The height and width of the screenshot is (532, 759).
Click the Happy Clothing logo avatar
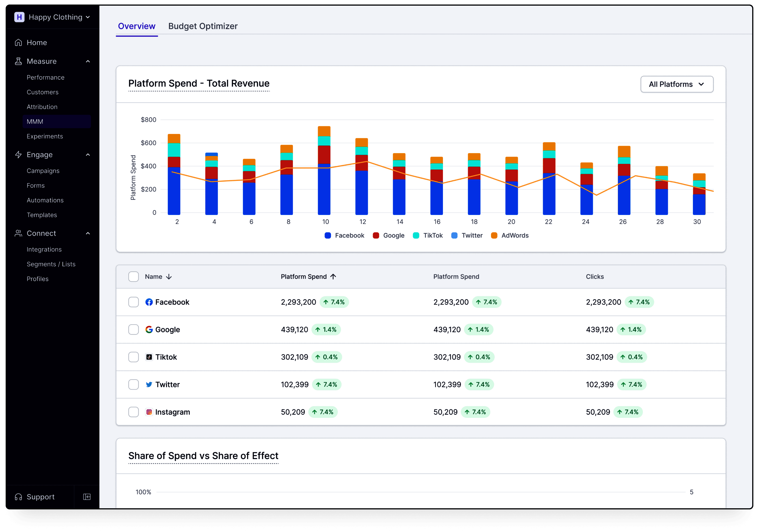point(19,17)
